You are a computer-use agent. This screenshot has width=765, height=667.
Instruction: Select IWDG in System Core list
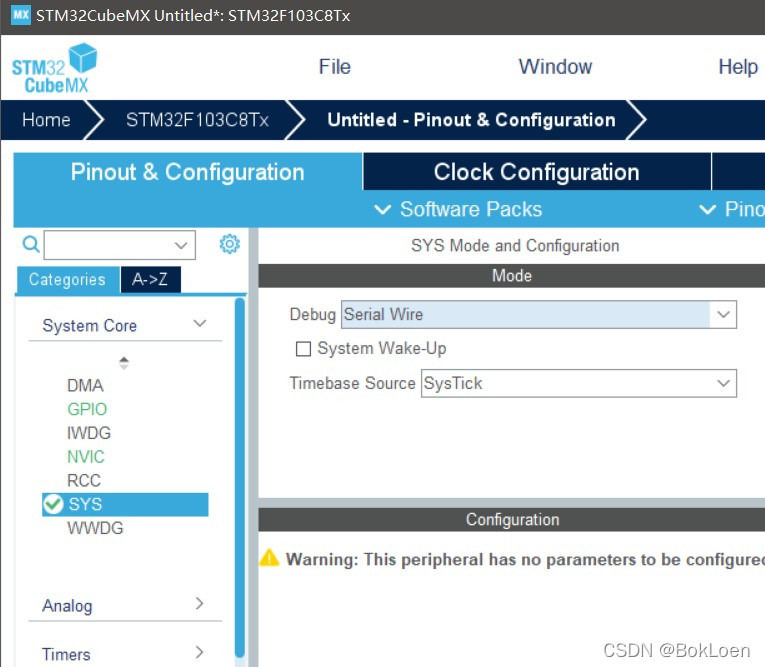(x=89, y=433)
